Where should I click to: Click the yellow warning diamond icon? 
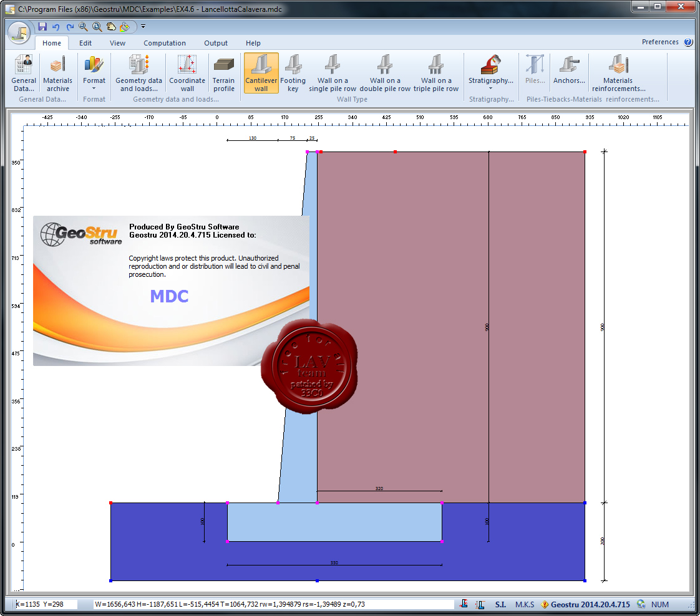(x=545, y=604)
